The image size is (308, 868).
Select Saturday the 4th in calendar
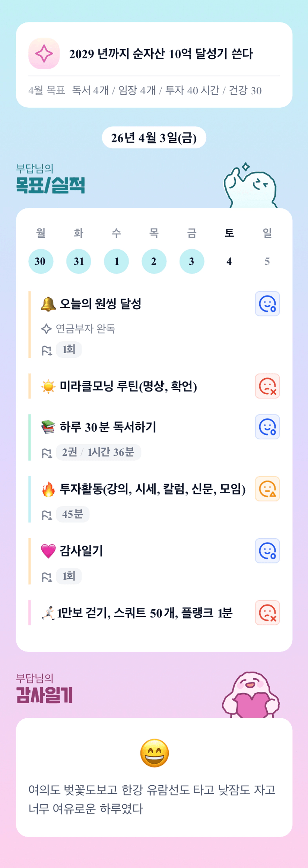pos(229,261)
